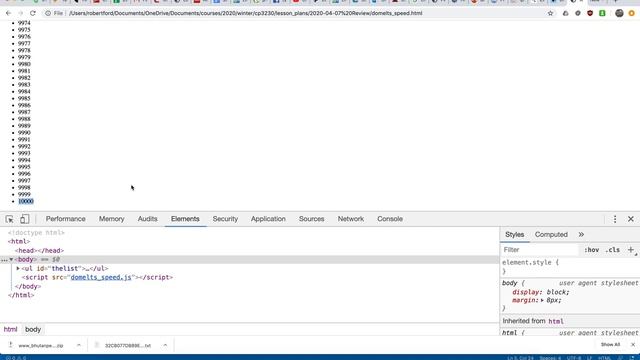The width and height of the screenshot is (640, 360).
Task: Click list item 9985
Action: point(24,98)
